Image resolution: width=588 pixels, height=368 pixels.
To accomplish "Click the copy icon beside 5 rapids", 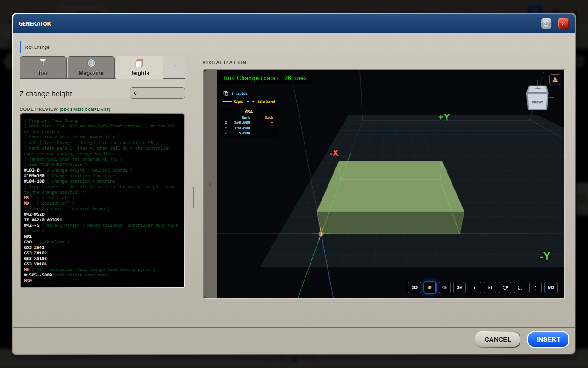I will [x=226, y=93].
